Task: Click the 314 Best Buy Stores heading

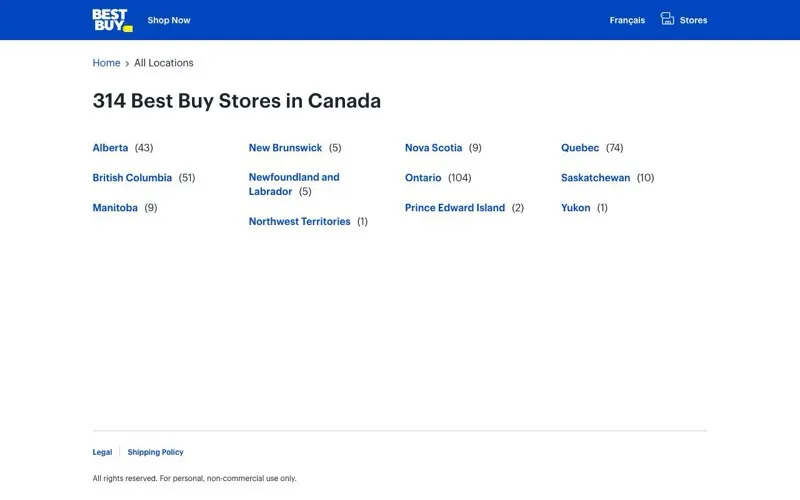Action: click(x=237, y=101)
